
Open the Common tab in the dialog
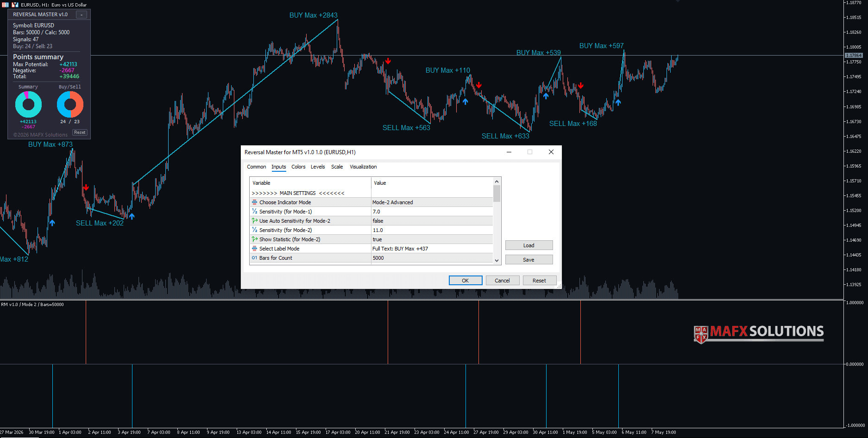coord(256,167)
